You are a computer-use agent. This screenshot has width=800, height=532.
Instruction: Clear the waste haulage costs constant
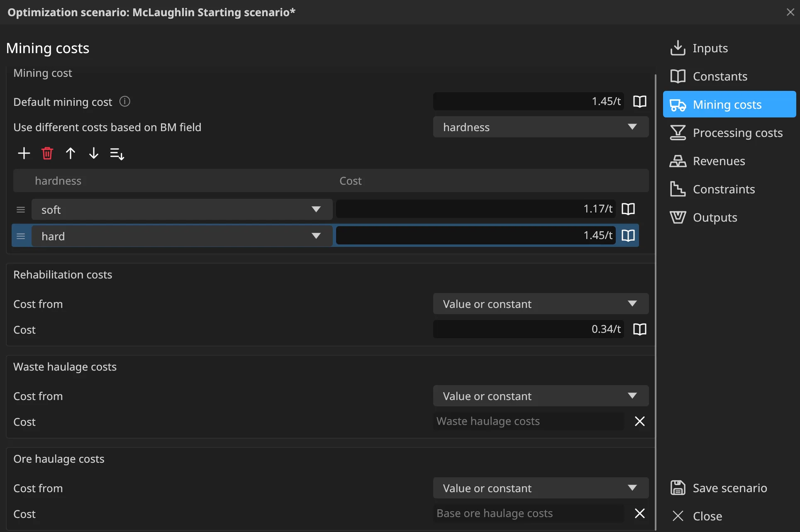point(640,421)
